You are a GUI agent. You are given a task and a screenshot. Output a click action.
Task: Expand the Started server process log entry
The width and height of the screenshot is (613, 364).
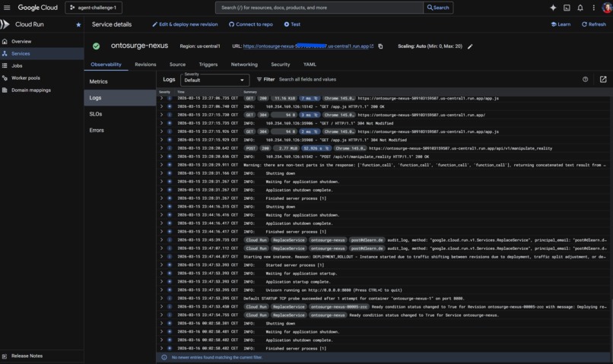pos(161,265)
